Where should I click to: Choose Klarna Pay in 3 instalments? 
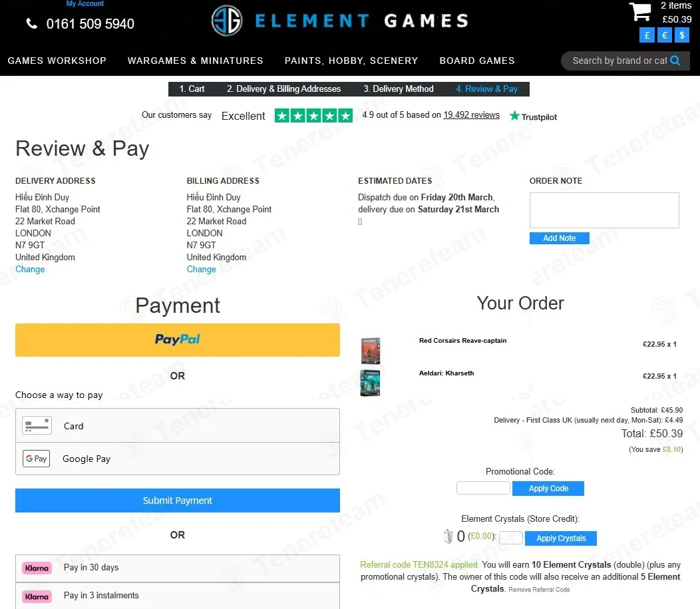(177, 596)
